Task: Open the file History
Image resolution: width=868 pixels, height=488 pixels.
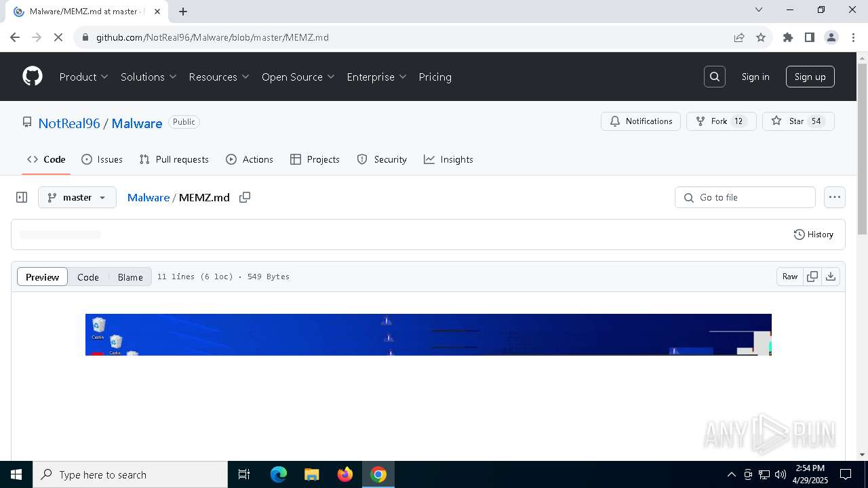Action: click(x=814, y=235)
